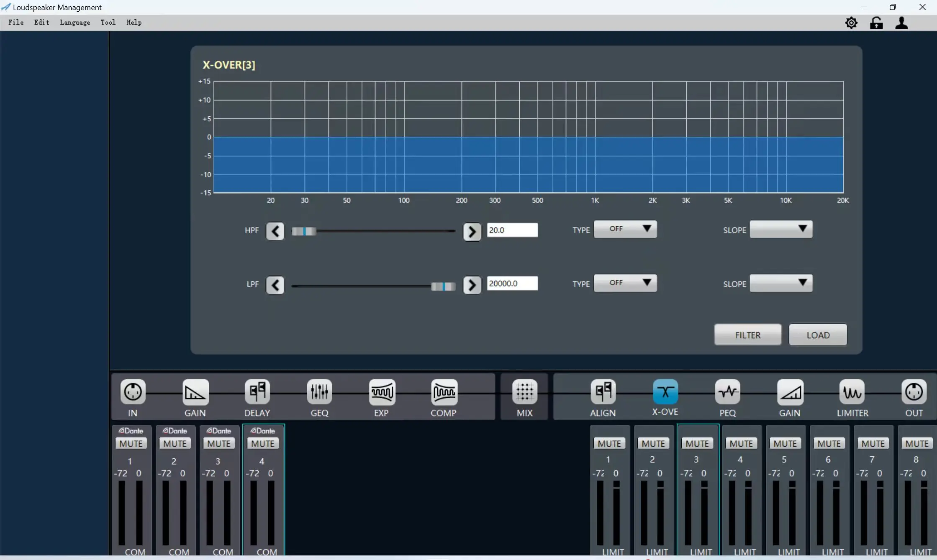Open the Language menu

click(x=75, y=23)
